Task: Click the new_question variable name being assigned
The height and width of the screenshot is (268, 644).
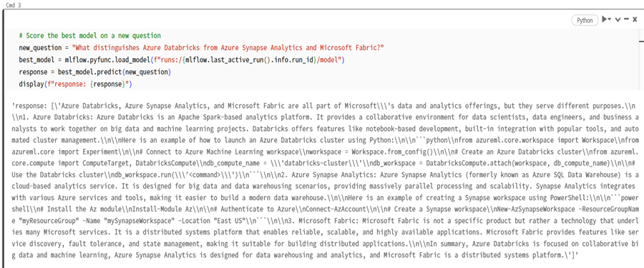Action: 40,48
